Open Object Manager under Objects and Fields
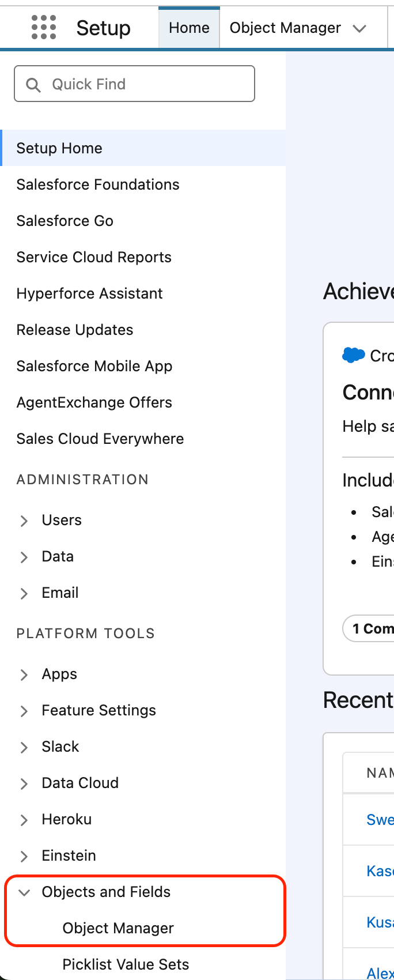Image resolution: width=394 pixels, height=980 pixels. [x=118, y=928]
